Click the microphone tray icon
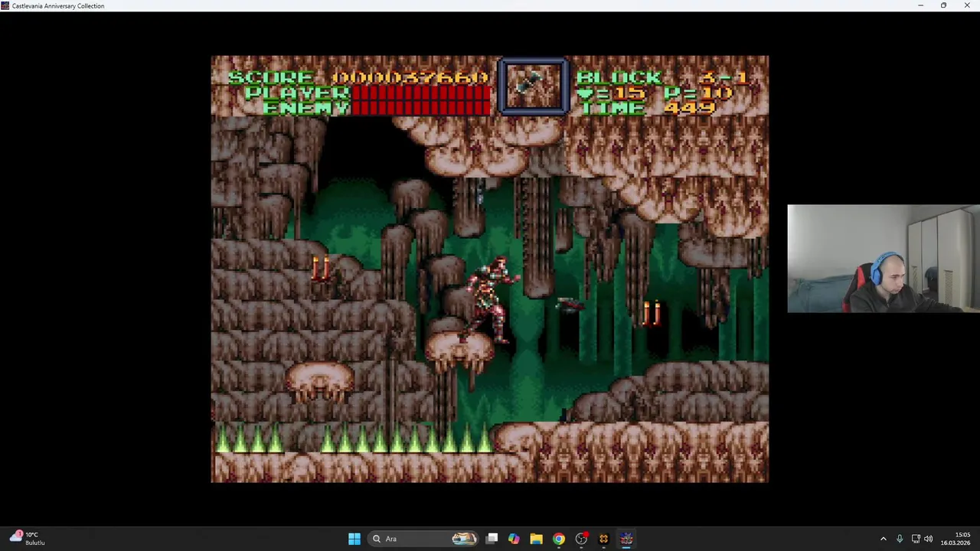Viewport: 980px width, 551px height. [x=900, y=539]
